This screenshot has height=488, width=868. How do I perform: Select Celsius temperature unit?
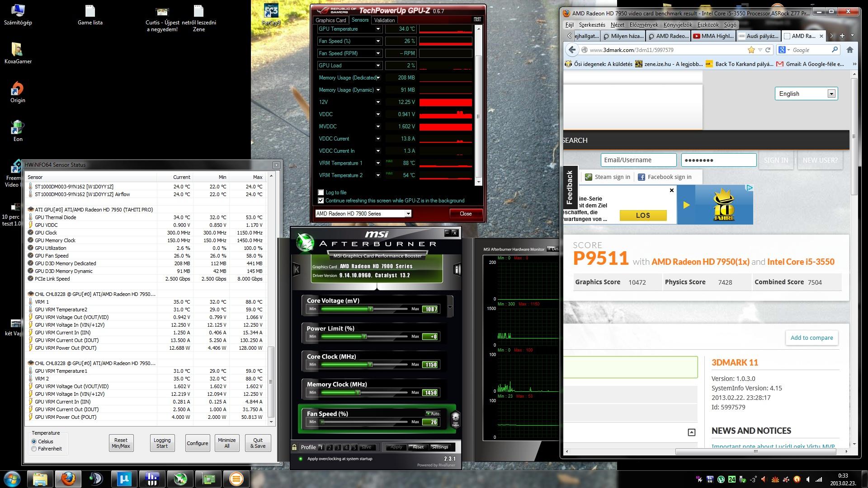(34, 441)
